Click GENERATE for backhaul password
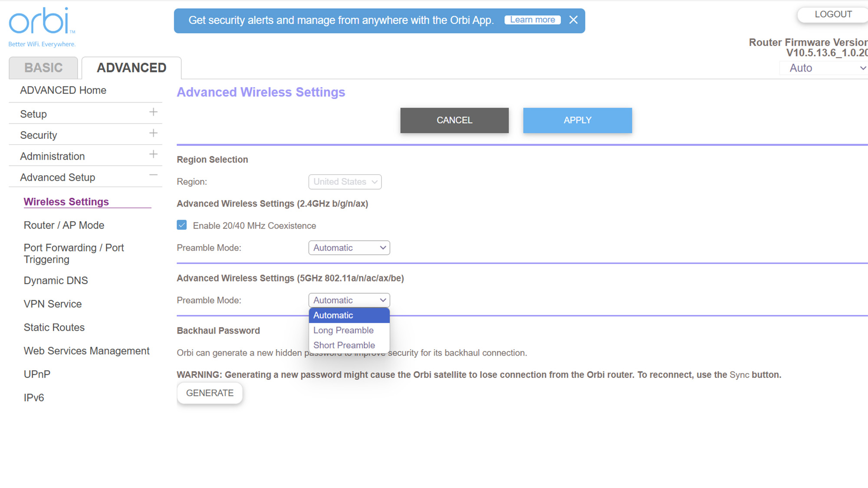 coord(210,393)
